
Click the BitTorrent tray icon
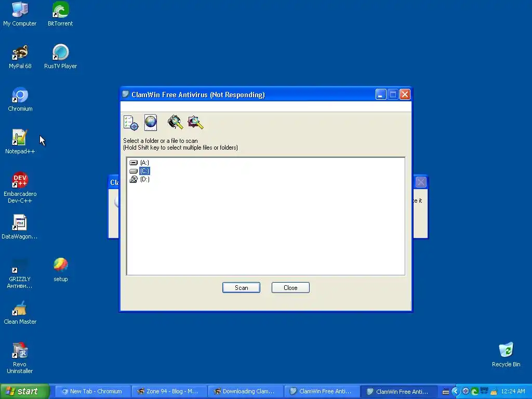pyautogui.click(x=475, y=392)
